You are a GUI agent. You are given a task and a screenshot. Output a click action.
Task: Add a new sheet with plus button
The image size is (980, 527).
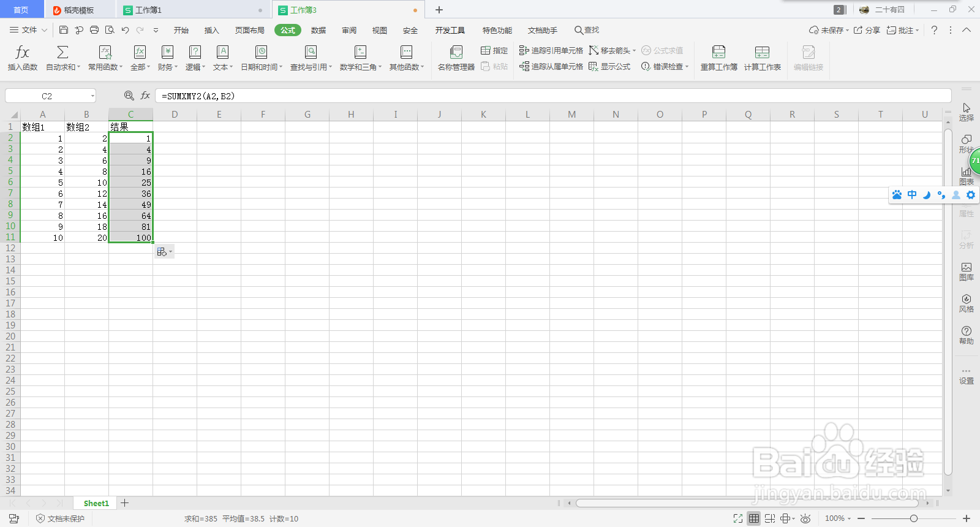[x=125, y=503]
